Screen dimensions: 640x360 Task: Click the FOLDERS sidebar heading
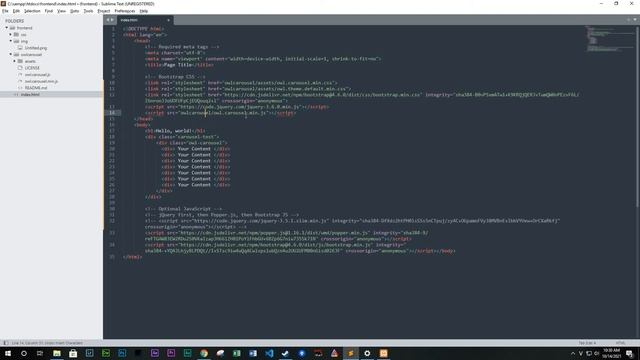pyautogui.click(x=15, y=21)
